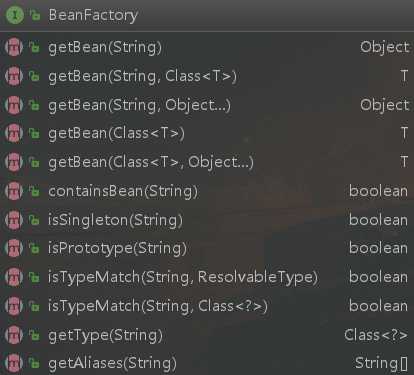Select isTypeMatch(String, ResolvableType) method
This screenshot has height=375, width=414.
(207, 277)
